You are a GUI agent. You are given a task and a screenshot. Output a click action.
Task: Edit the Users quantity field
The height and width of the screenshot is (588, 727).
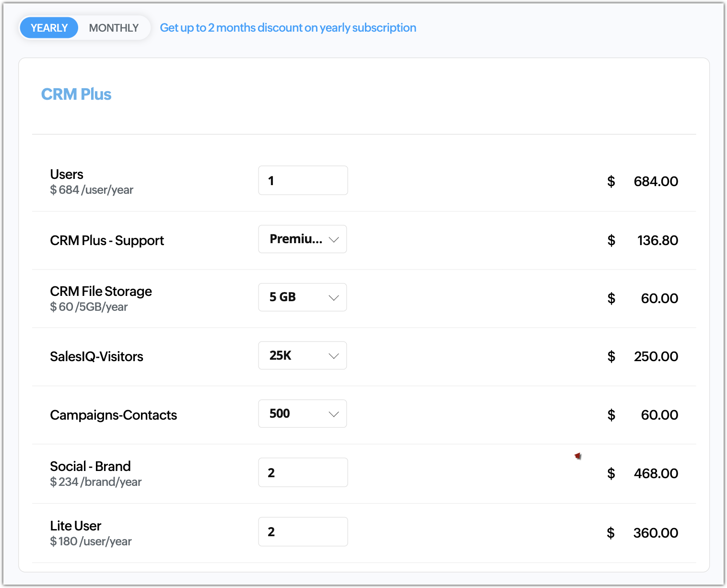[303, 180]
